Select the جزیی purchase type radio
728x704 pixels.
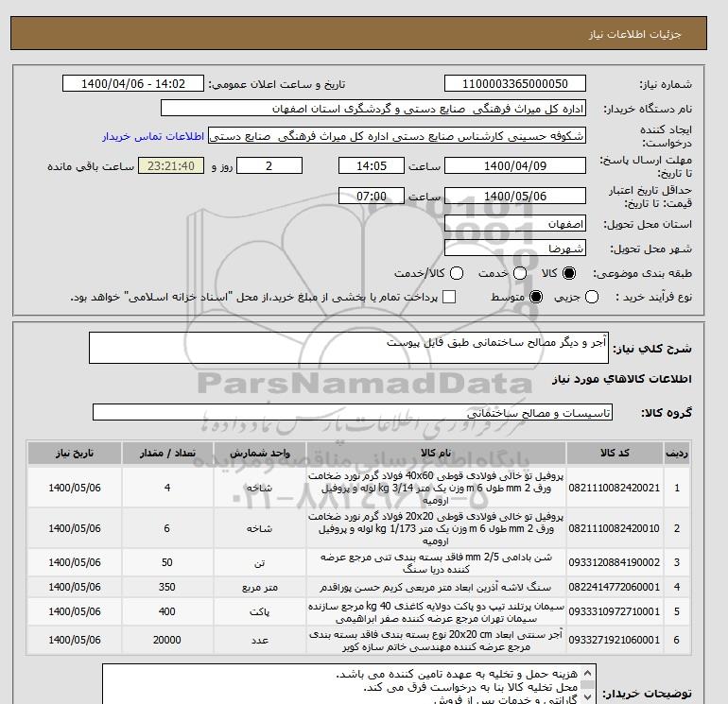click(x=592, y=297)
